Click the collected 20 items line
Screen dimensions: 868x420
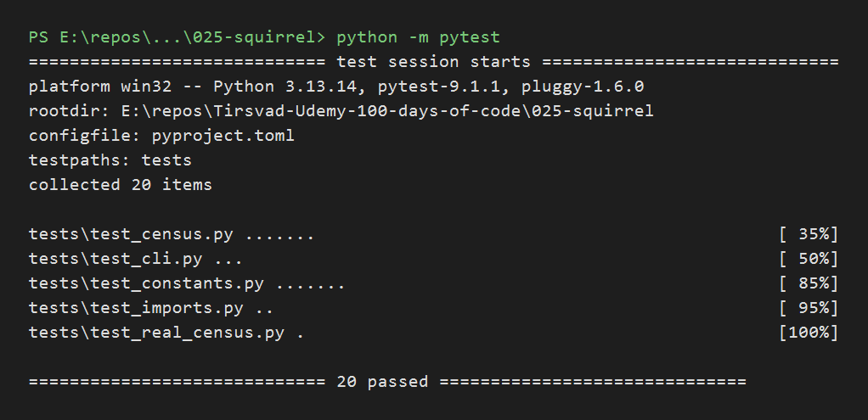[120, 185]
